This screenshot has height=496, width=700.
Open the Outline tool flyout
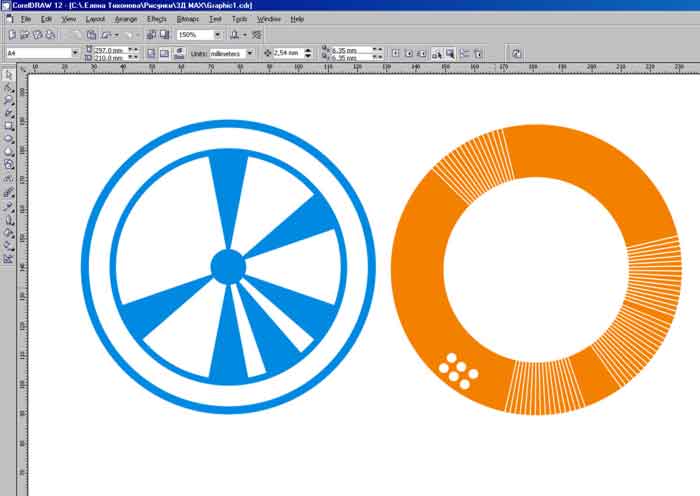[8, 220]
